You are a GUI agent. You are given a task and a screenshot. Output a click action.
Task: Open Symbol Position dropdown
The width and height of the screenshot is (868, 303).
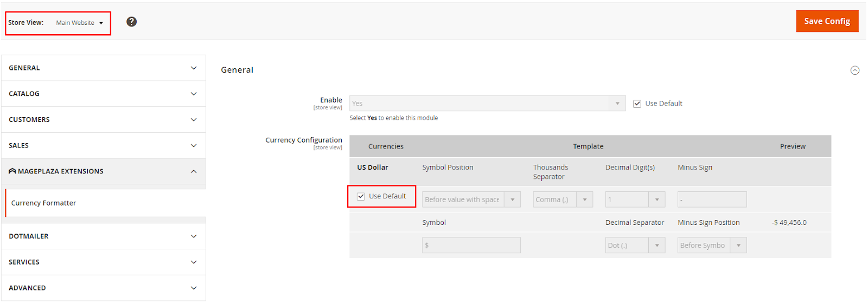[471, 199]
